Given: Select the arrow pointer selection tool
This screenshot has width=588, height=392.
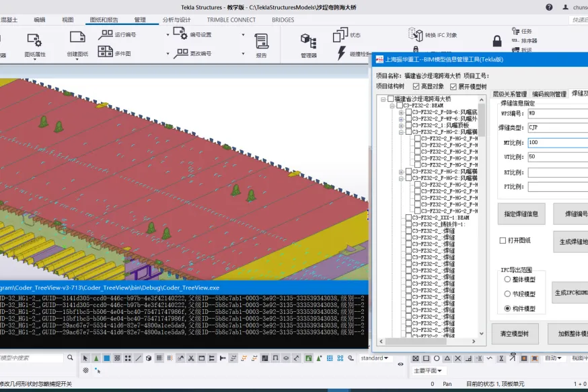Looking at the screenshot, I should pyautogui.click(x=85, y=358).
